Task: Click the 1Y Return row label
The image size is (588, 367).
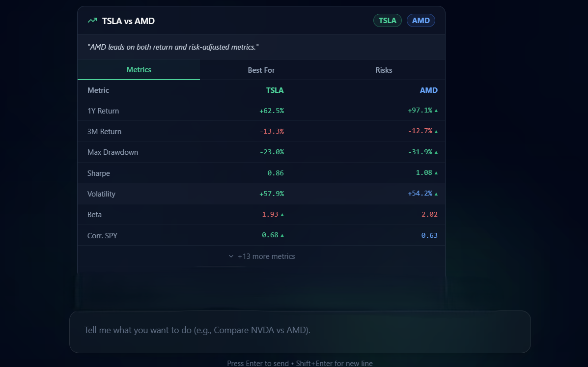Action: [x=103, y=111]
